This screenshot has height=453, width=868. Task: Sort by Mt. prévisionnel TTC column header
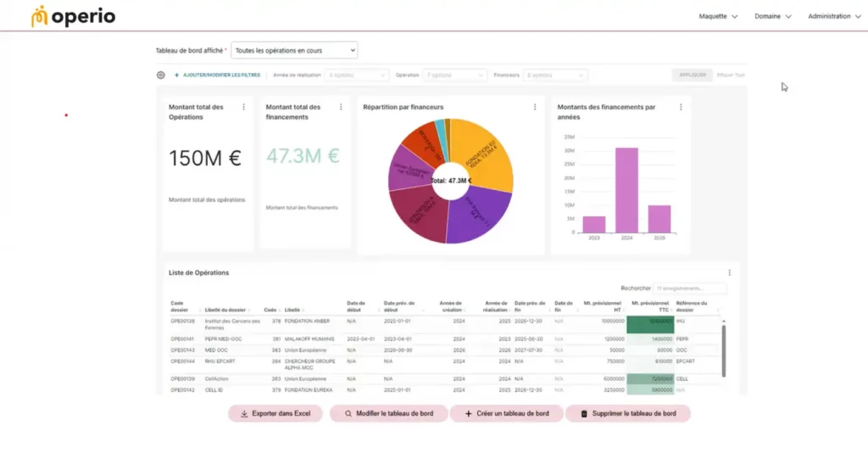[650, 306]
